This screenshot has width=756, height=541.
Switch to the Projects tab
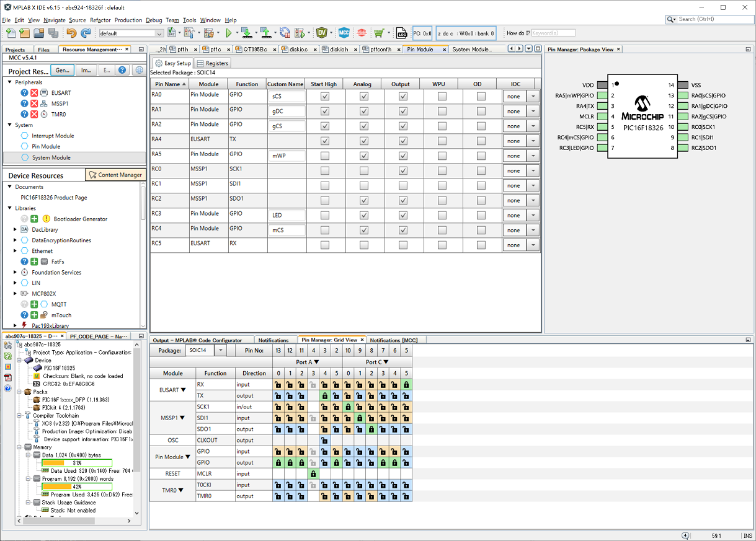(x=15, y=50)
